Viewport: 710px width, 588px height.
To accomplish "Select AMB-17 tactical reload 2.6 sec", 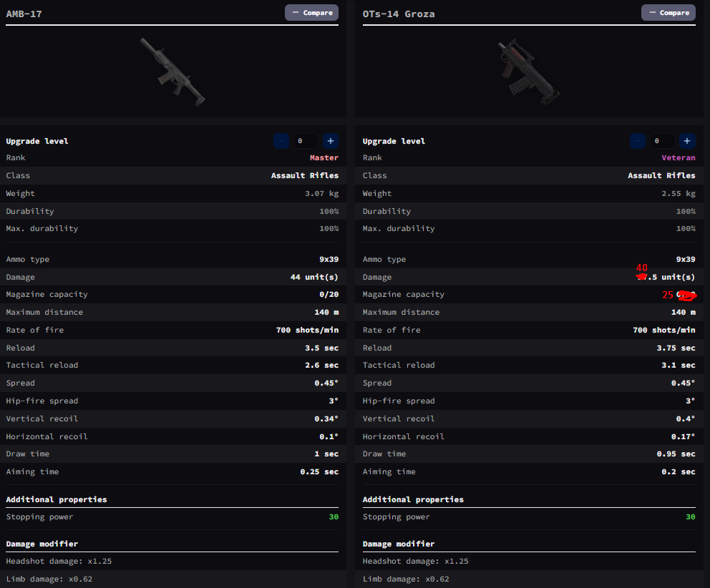I will (321, 365).
